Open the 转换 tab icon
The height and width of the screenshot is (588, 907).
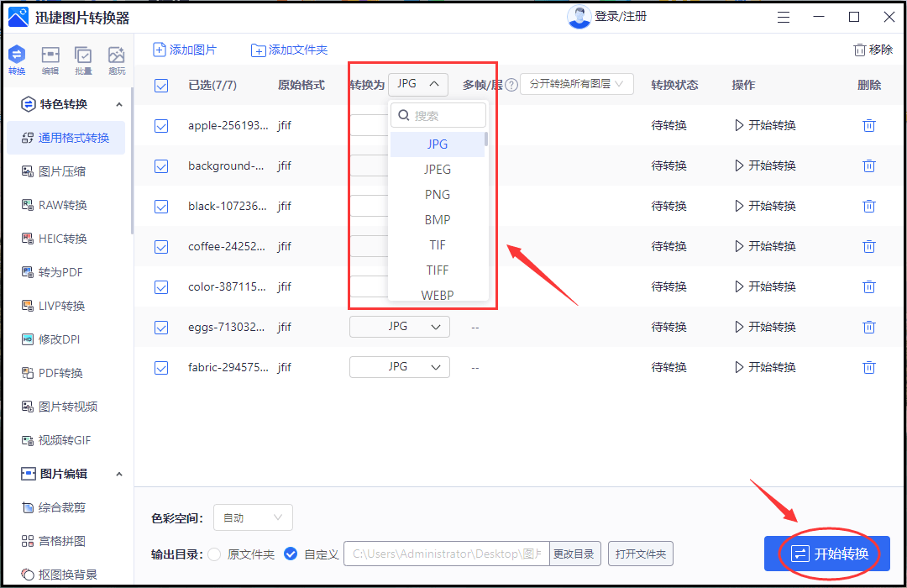[17, 60]
